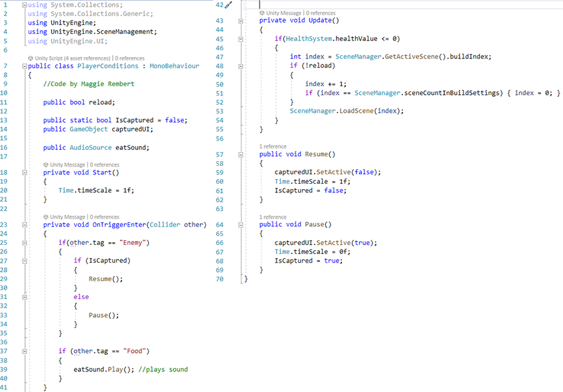Open '0 references' CodeLens above OnTriggerEnter
The width and height of the screenshot is (563, 392).
point(104,217)
